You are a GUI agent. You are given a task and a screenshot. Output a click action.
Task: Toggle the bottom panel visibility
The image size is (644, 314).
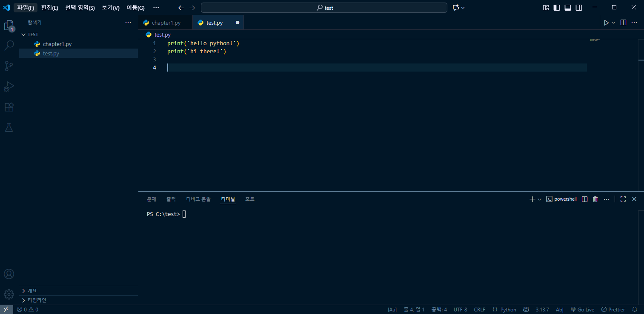click(568, 8)
